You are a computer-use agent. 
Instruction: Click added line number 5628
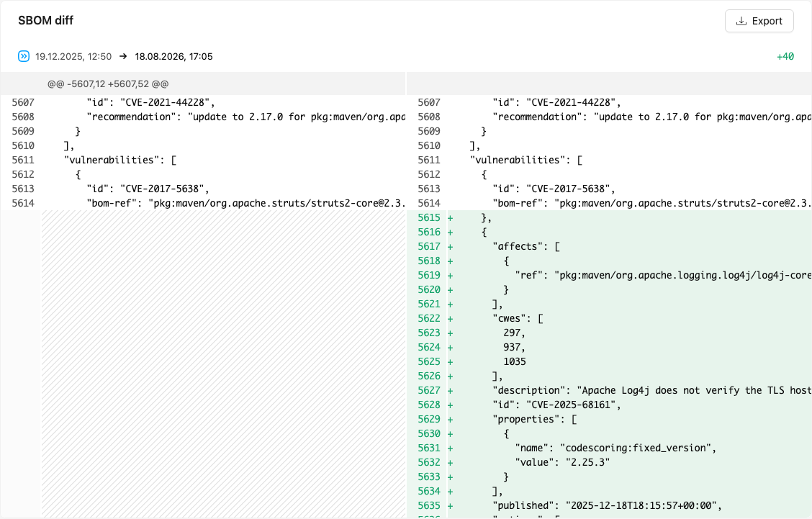click(x=429, y=405)
